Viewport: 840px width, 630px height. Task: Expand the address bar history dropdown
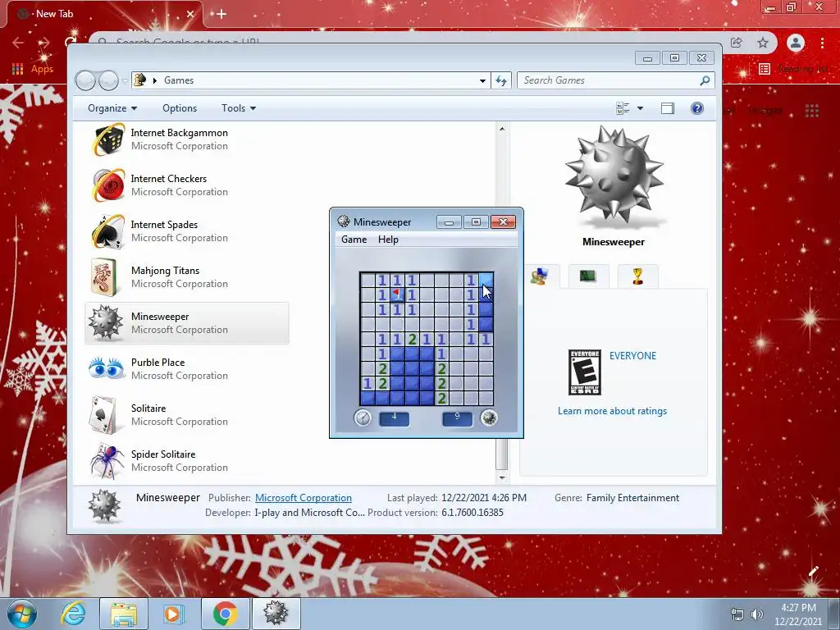pos(482,80)
